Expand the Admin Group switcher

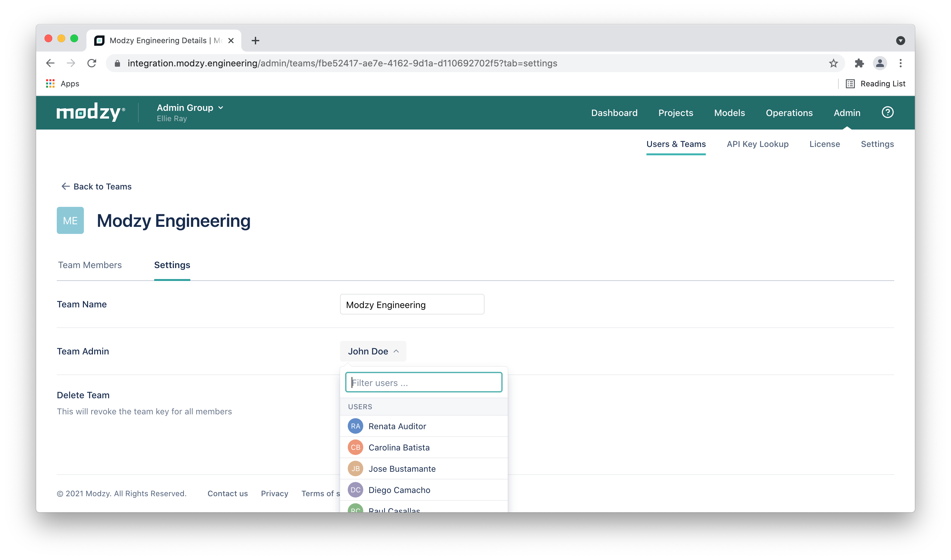tap(190, 108)
